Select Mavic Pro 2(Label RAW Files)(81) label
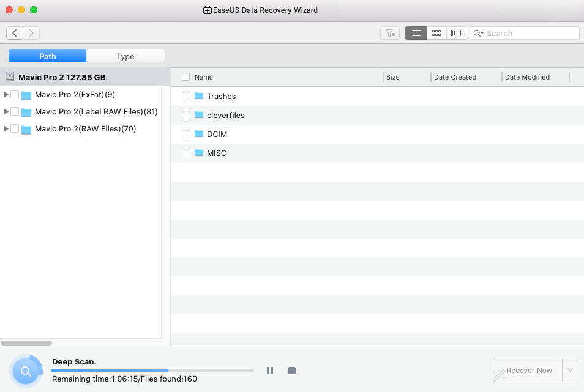Viewport: 584px width, 392px height. pos(96,111)
